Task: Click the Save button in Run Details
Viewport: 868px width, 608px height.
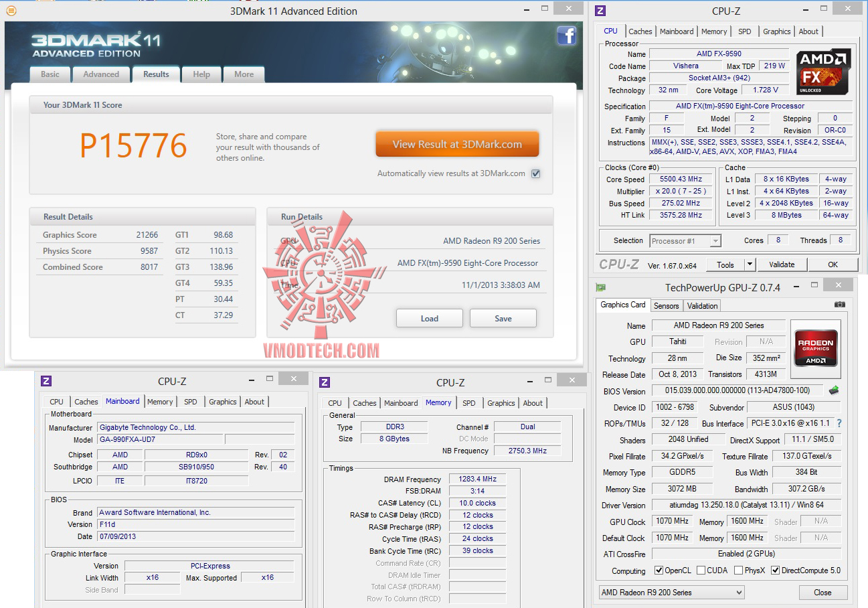Action: (x=503, y=319)
